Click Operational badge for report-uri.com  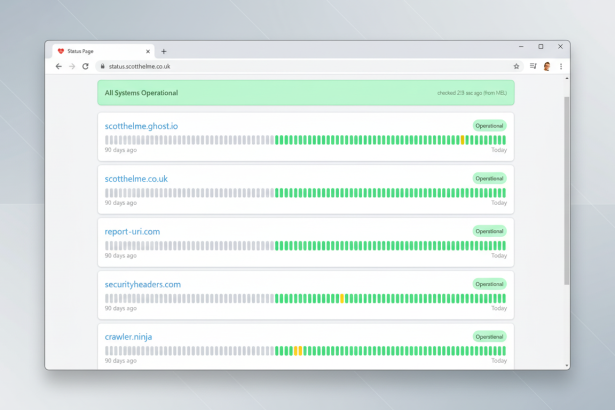489,231
